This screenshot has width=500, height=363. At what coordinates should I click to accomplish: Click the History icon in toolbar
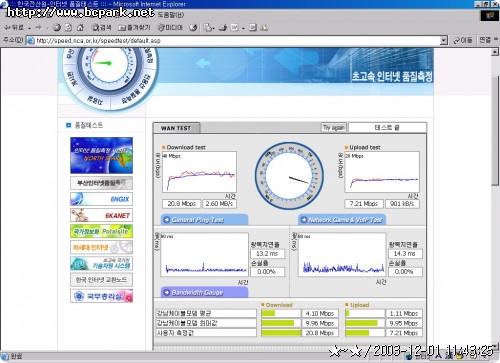(193, 27)
